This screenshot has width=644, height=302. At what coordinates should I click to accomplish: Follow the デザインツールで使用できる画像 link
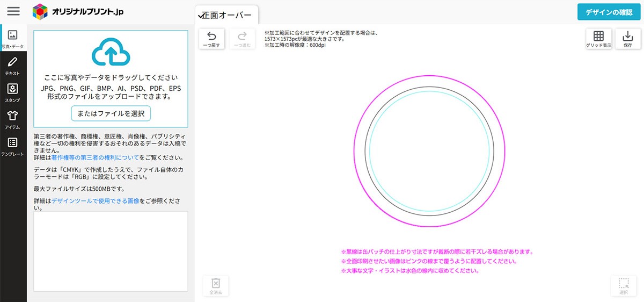(x=96, y=200)
